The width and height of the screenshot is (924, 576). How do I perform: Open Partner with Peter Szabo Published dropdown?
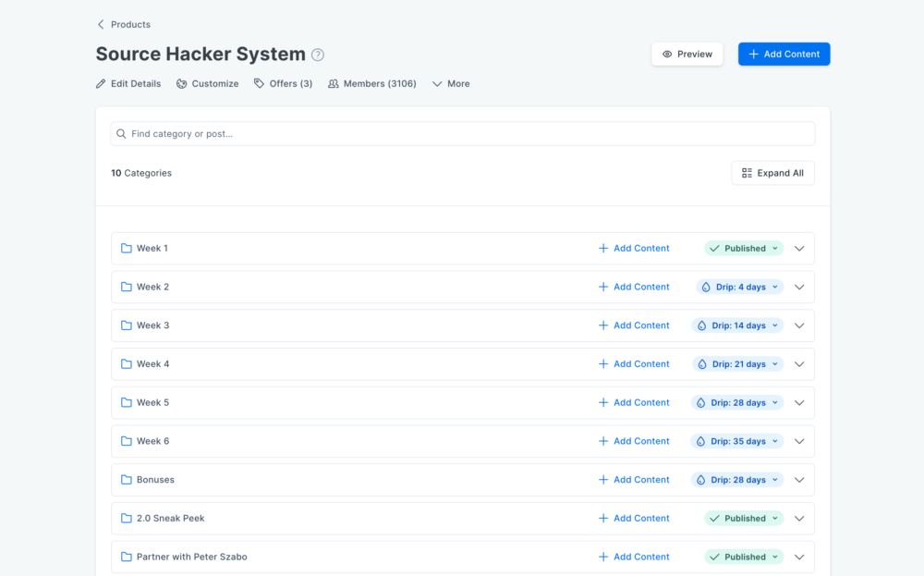744,557
